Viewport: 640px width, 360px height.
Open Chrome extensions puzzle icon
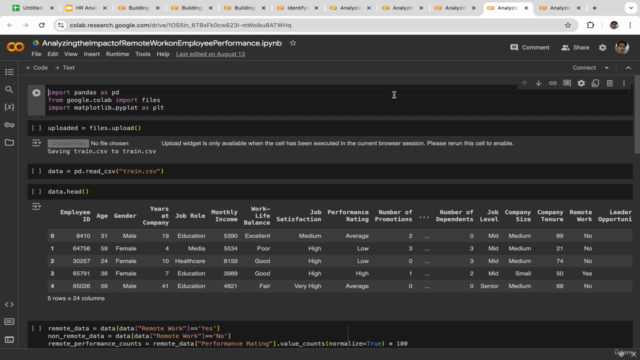click(590, 25)
